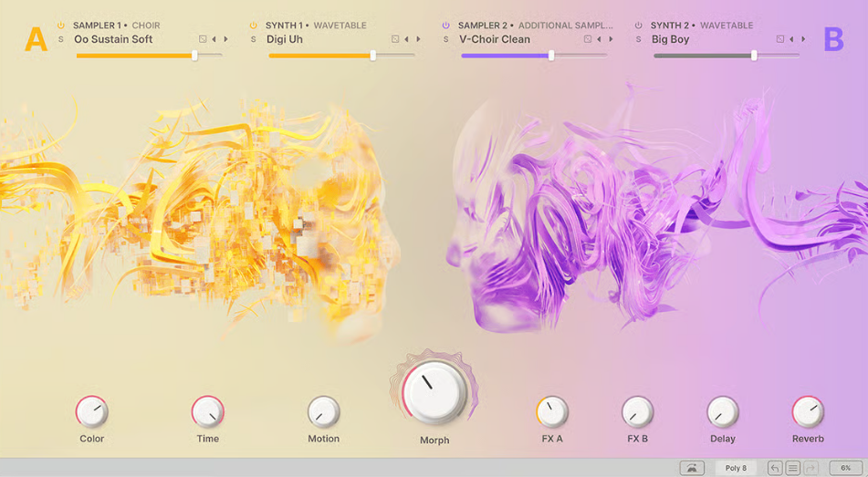Select next preset arrow for Oo Sustain Soft
This screenshot has height=477, width=868.
225,39
